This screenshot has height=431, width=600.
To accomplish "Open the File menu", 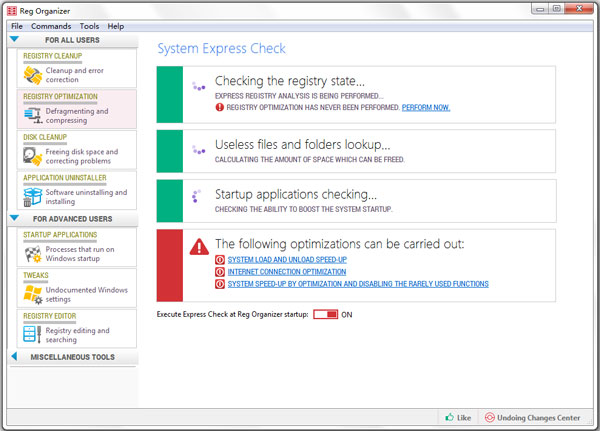I will [x=16, y=25].
